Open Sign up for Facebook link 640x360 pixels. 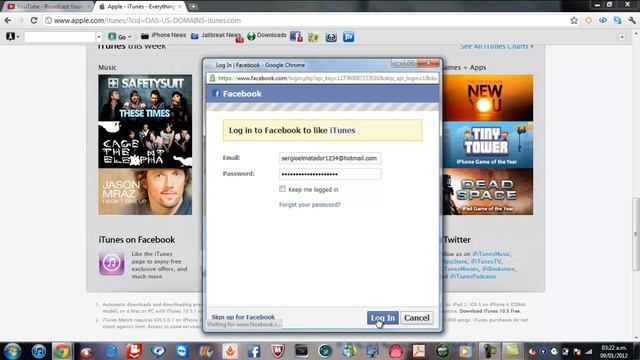pos(243,317)
